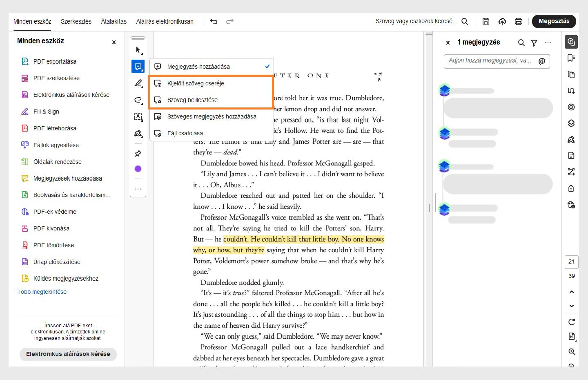
Task: Click the 'Megosztás' button
Action: (554, 21)
